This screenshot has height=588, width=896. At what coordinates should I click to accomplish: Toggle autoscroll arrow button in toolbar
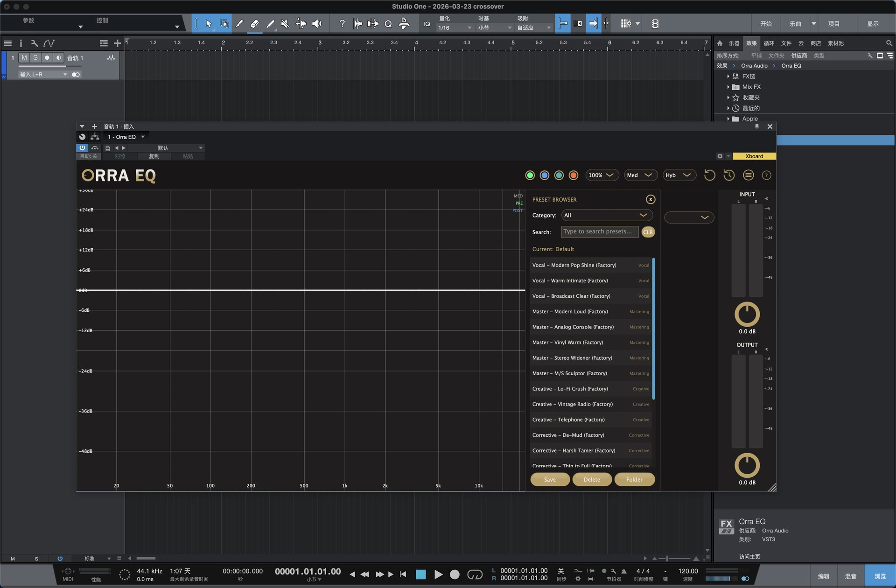click(x=593, y=24)
